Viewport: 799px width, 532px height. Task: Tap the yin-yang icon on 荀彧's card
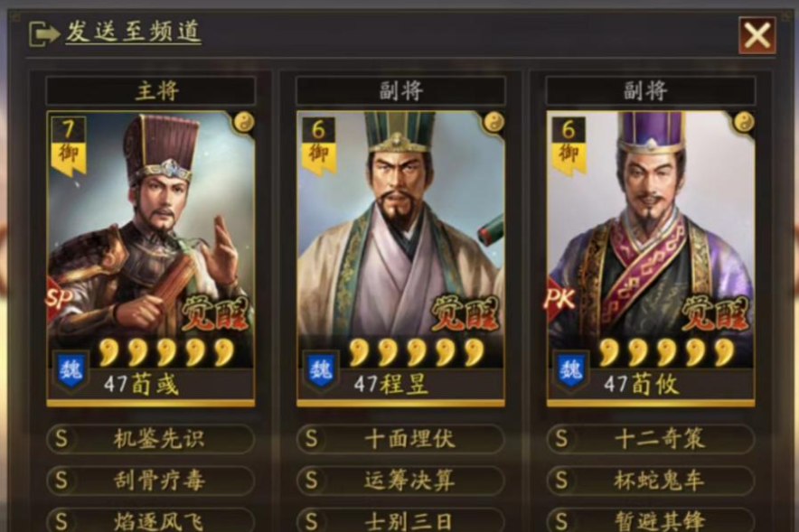243,123
